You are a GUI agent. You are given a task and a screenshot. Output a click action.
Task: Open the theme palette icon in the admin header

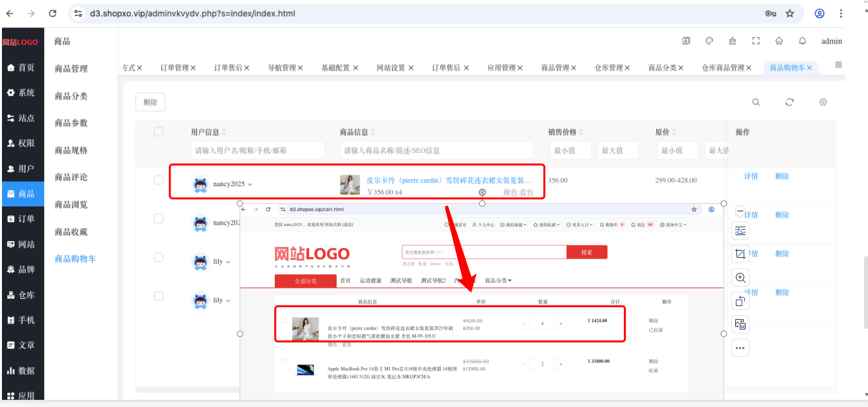pyautogui.click(x=710, y=41)
